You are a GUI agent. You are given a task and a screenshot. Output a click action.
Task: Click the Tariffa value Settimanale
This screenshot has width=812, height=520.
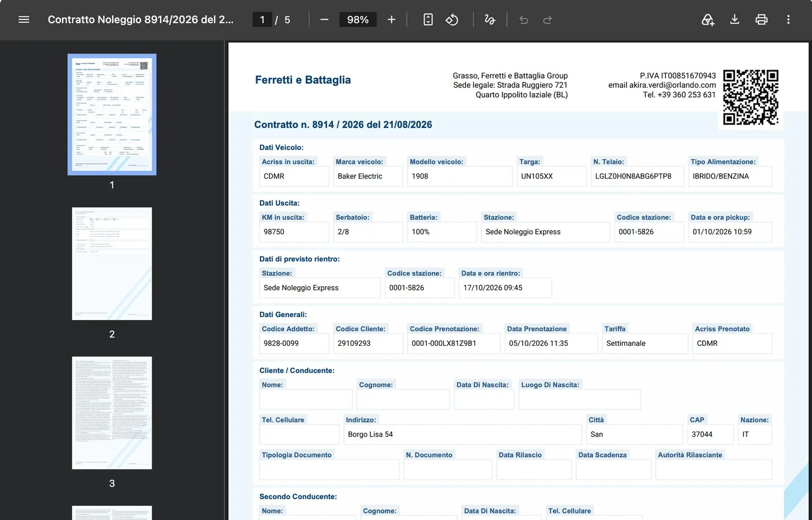click(626, 343)
